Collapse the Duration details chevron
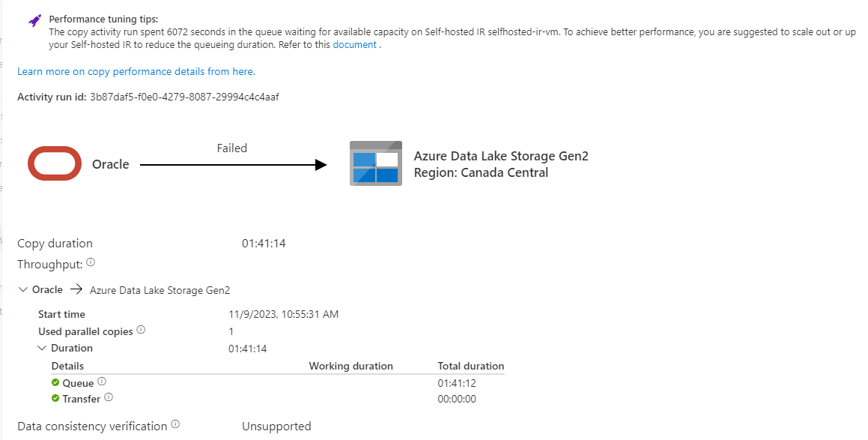Screen dimensions: 868x440 42,348
